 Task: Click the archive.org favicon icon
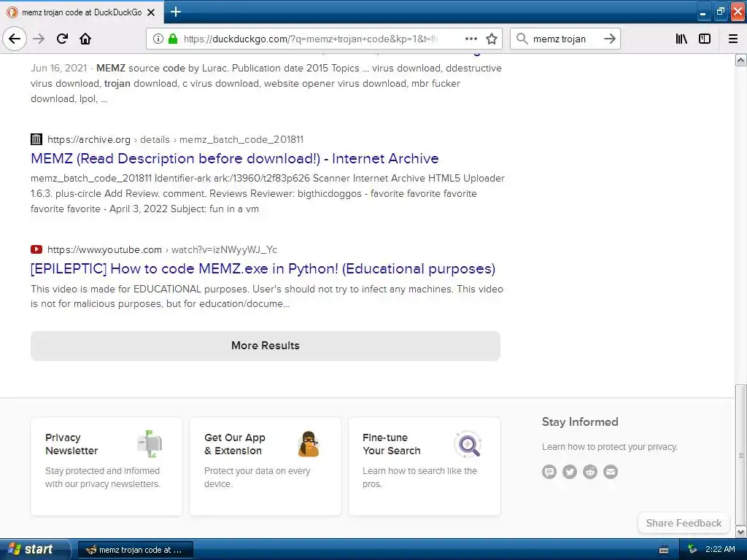(36, 139)
